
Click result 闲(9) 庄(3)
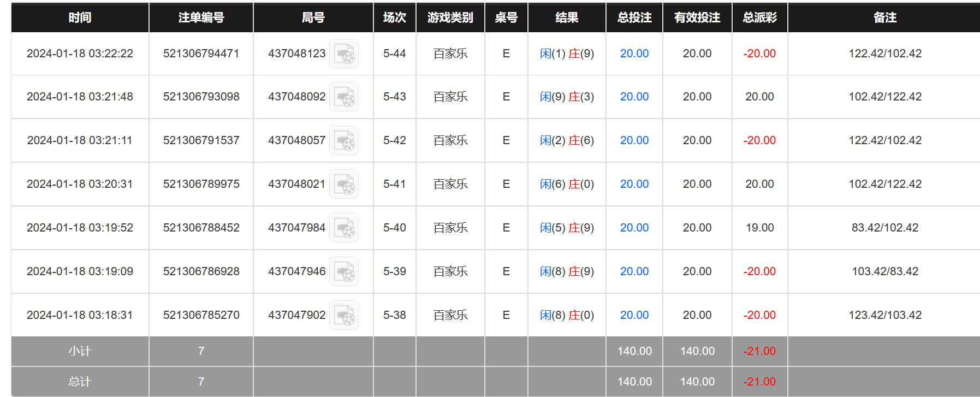[567, 97]
